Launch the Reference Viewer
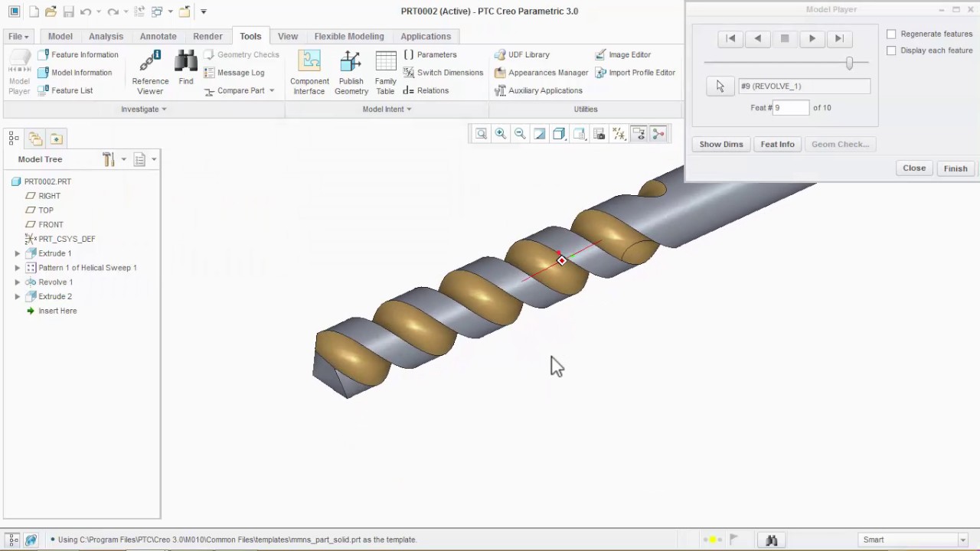The image size is (980, 551). (150, 73)
